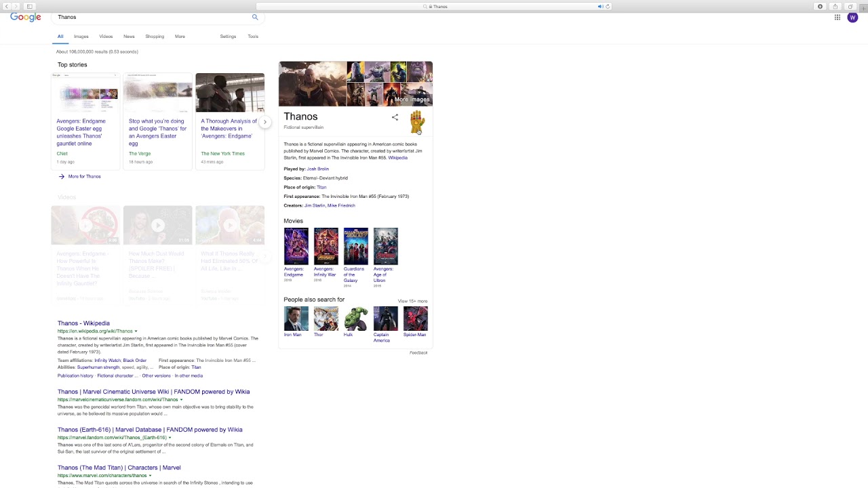Screen dimensions: 868x488
Task: Play the What If Thanos Really video thumbnail
Action: [x=230, y=225]
